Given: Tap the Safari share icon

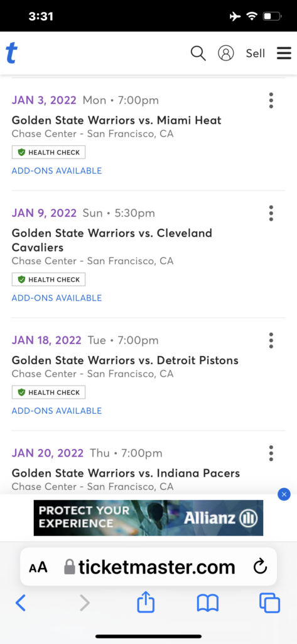Looking at the screenshot, I should coord(146,603).
